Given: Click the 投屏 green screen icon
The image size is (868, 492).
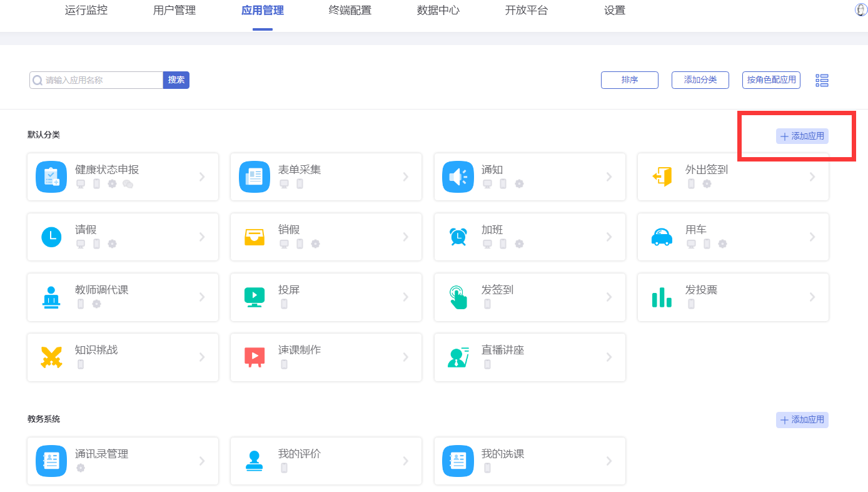Looking at the screenshot, I should 255,297.
